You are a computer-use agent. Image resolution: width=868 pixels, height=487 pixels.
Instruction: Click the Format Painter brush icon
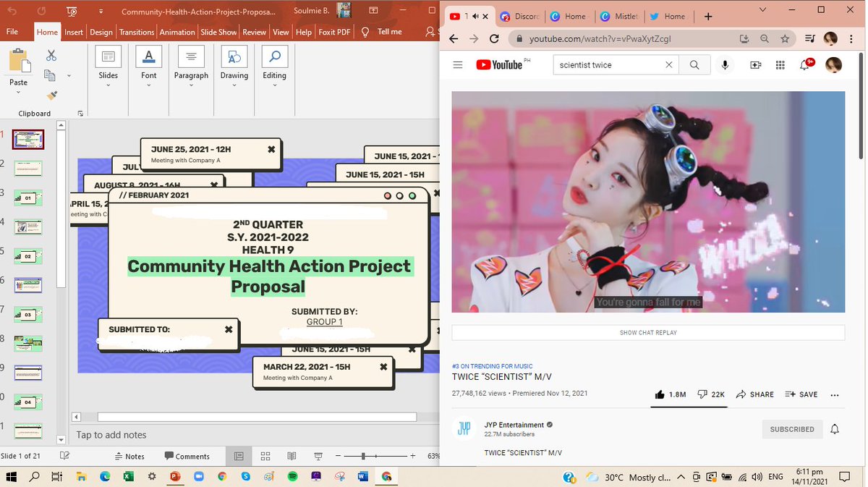click(x=51, y=95)
